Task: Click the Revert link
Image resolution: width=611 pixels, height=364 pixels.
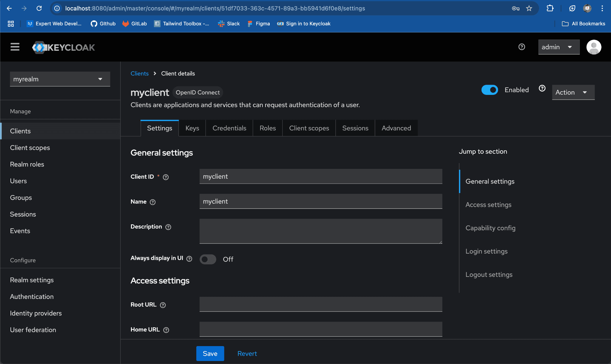Action: pos(247,354)
